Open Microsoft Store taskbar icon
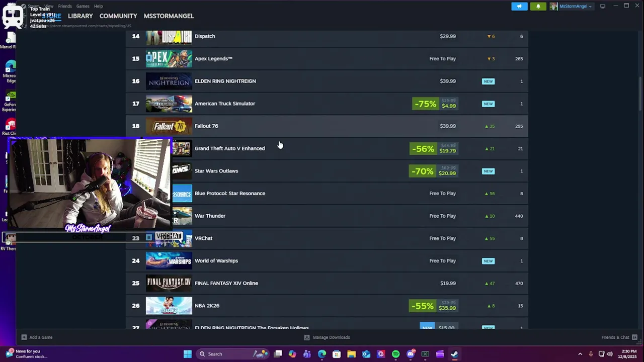This screenshot has height=362, width=644. 337,354
